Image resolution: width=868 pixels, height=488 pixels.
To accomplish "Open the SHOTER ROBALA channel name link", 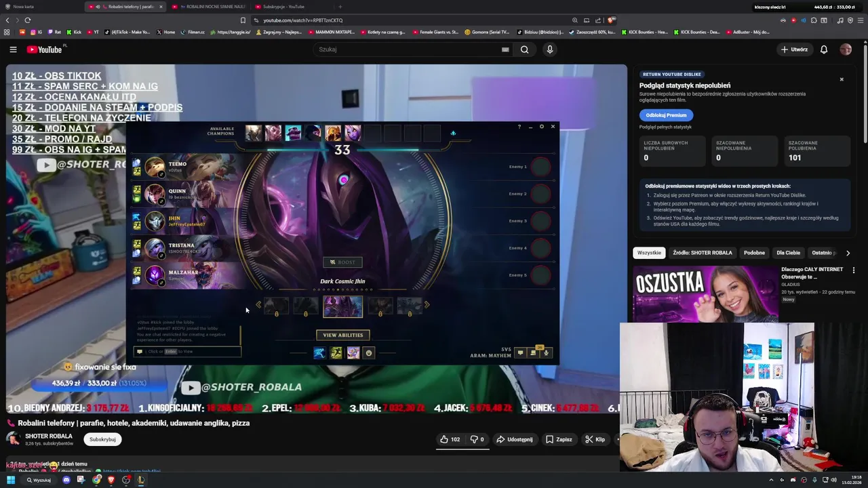I will 49,436.
